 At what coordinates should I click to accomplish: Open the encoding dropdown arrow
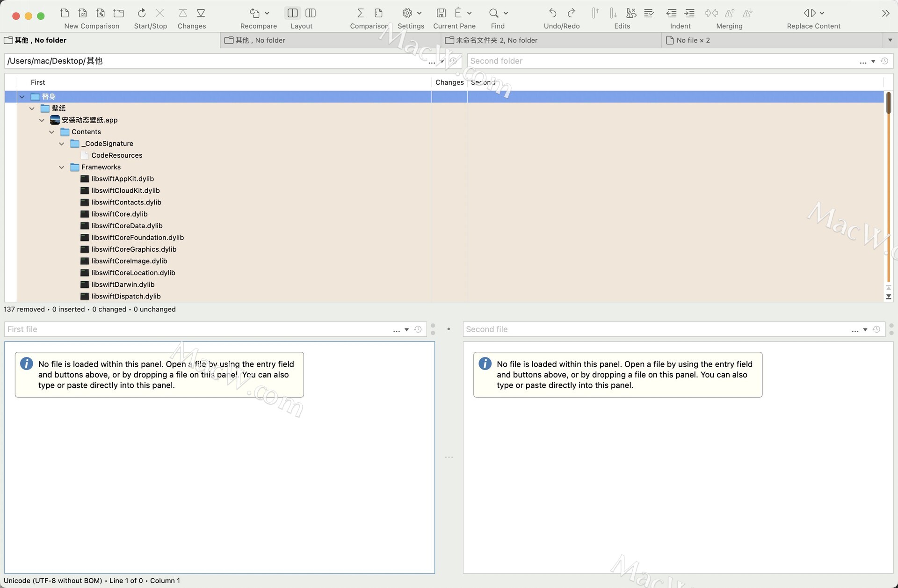470,13
